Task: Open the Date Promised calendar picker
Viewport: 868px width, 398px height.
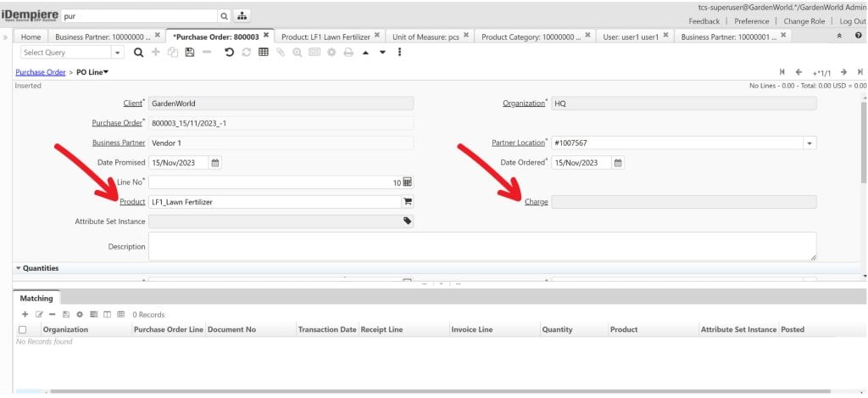Action: [x=215, y=163]
